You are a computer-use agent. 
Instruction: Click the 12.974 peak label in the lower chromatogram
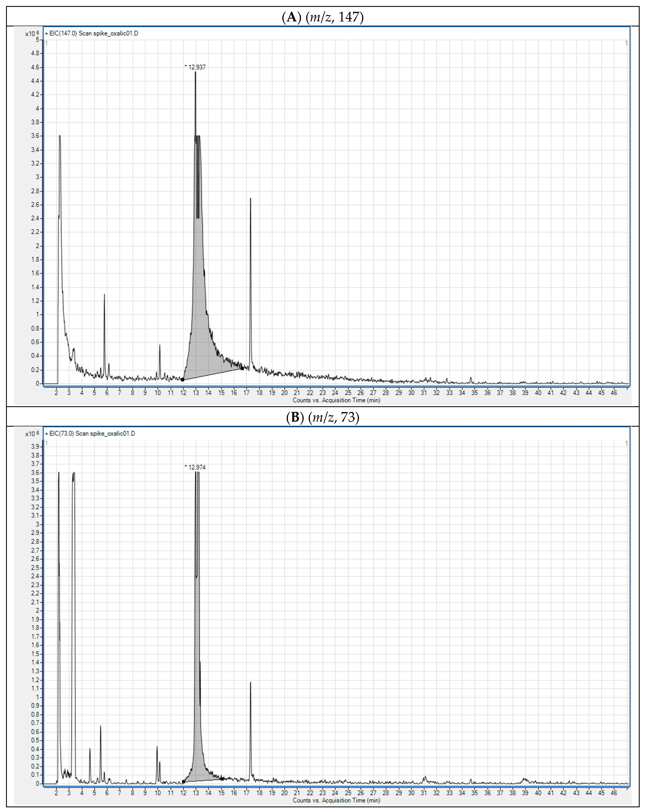coord(197,467)
